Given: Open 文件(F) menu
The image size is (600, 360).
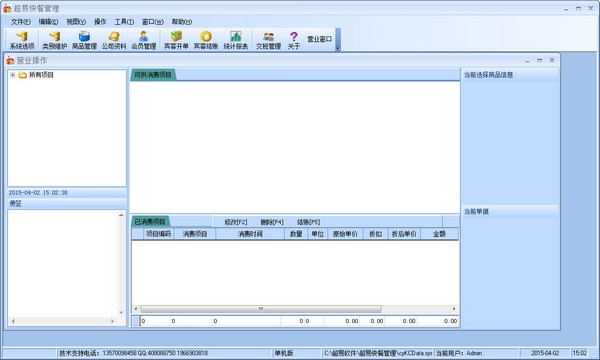Looking at the screenshot, I should click(21, 22).
